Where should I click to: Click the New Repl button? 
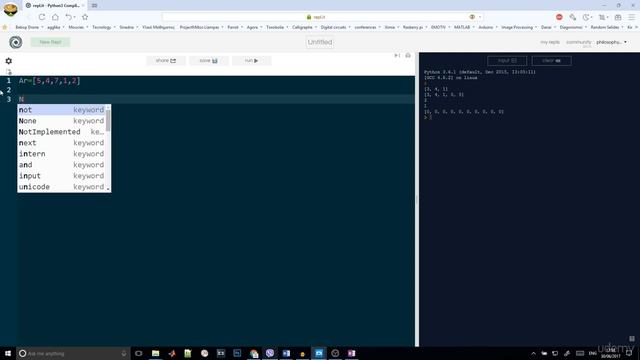[50, 42]
